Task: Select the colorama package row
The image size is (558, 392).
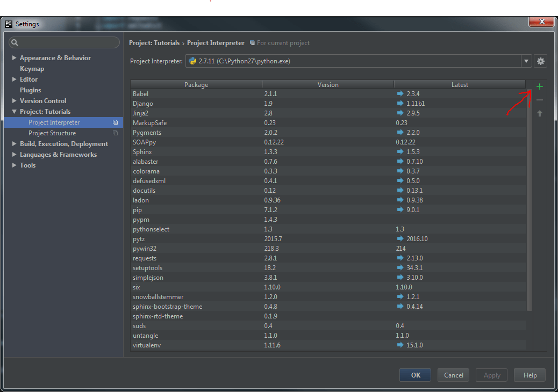Action: 328,171
